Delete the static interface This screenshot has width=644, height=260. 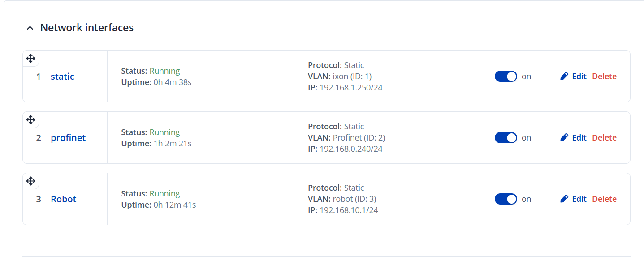pos(604,77)
